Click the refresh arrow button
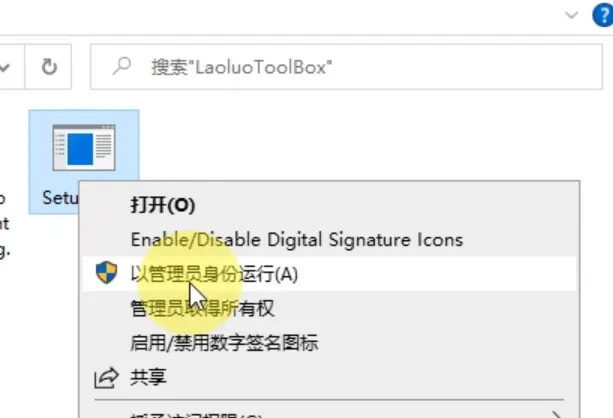The image size is (613, 418). pos(49,67)
